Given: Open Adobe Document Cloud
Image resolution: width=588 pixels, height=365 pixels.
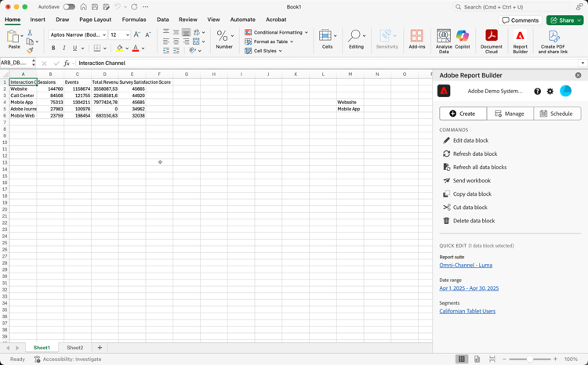Looking at the screenshot, I should tap(492, 42).
